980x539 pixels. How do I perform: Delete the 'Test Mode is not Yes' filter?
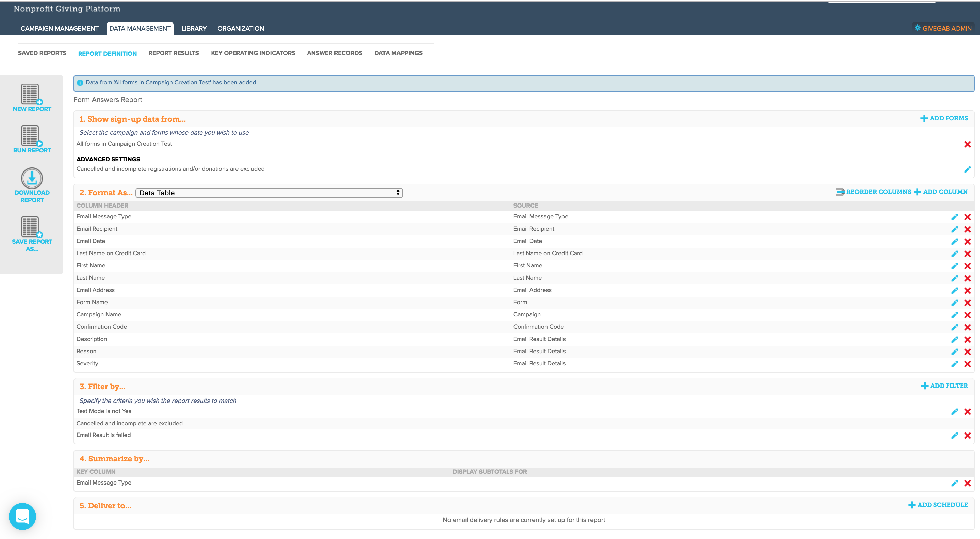click(967, 412)
